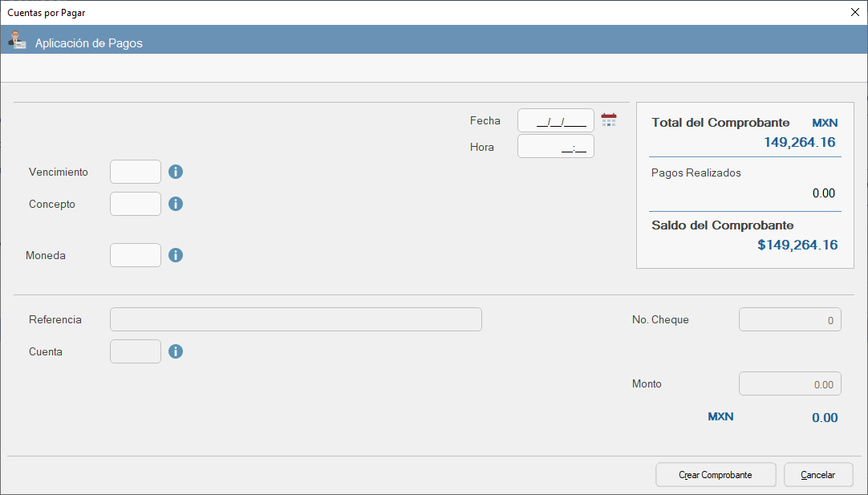Close the Cuentas por Pagar window
Image resolution: width=868 pixels, height=495 pixels.
coord(855,12)
